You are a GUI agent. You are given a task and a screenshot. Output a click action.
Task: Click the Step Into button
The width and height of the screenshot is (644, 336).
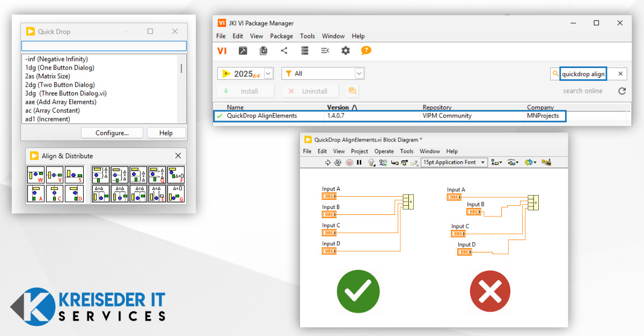tap(394, 162)
